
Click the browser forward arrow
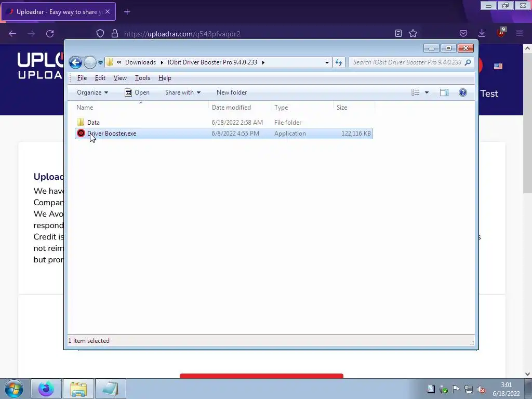point(31,34)
